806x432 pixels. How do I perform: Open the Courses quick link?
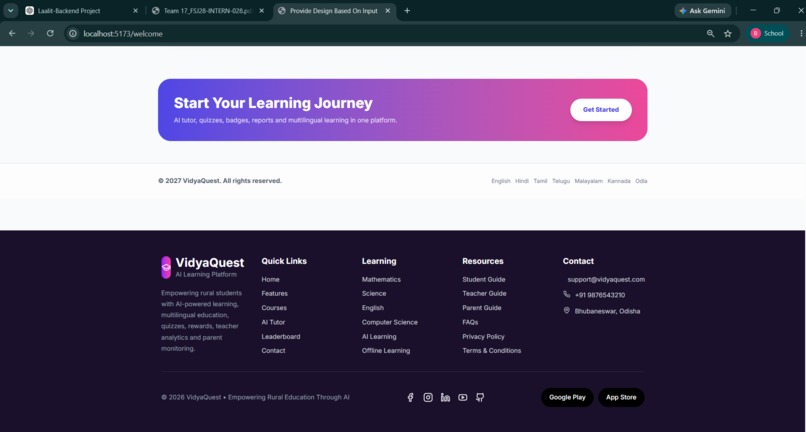point(274,308)
